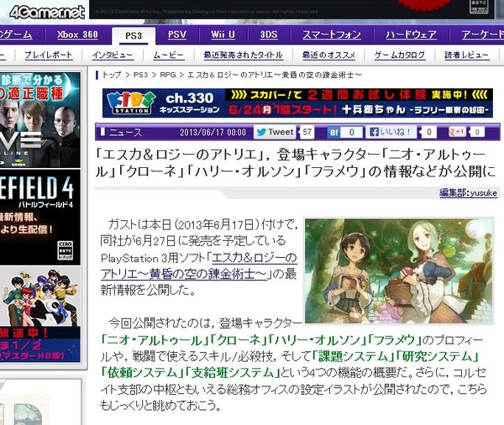Switch to the PSV tab
The image size is (504, 425).
177,34
